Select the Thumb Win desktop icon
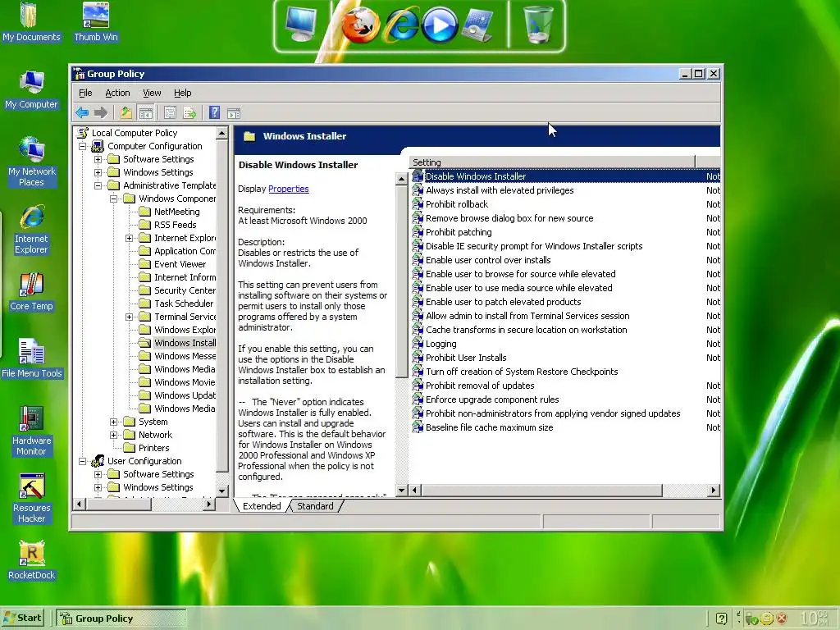840x630 pixels. click(x=96, y=21)
